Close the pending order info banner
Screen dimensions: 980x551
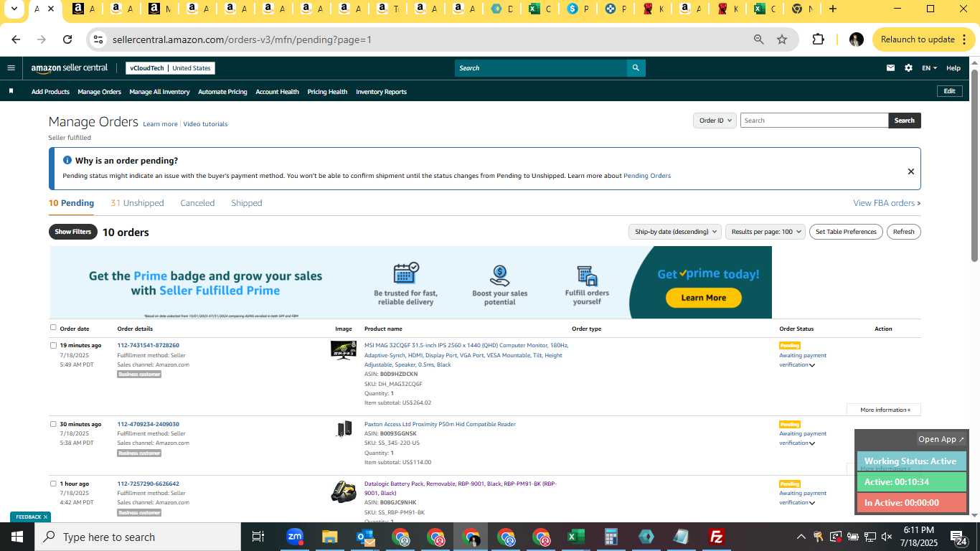coord(910,171)
